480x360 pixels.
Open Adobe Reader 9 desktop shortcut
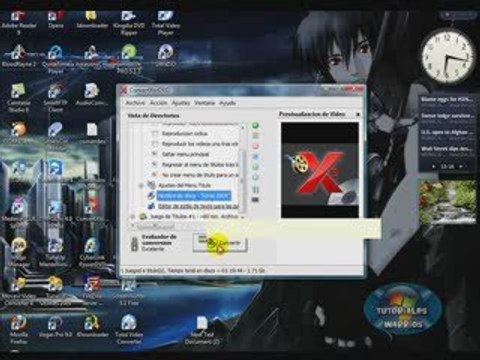coord(19,23)
